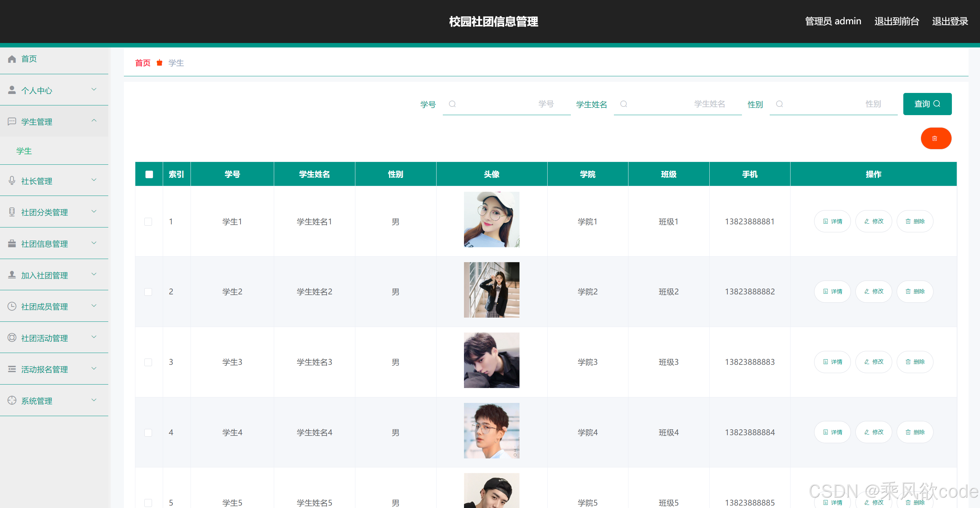Click the 社团活动管理 lifebuoy icon
980x508 pixels.
tap(12, 338)
